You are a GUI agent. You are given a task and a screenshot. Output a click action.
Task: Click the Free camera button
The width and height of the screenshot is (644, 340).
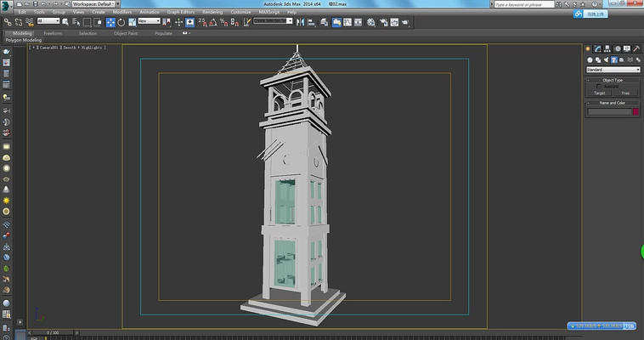626,93
